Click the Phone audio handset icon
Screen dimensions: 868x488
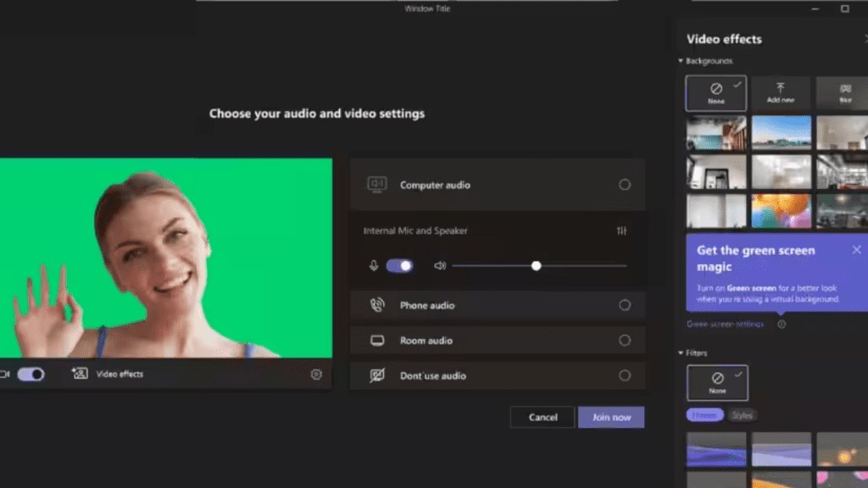[377, 305]
